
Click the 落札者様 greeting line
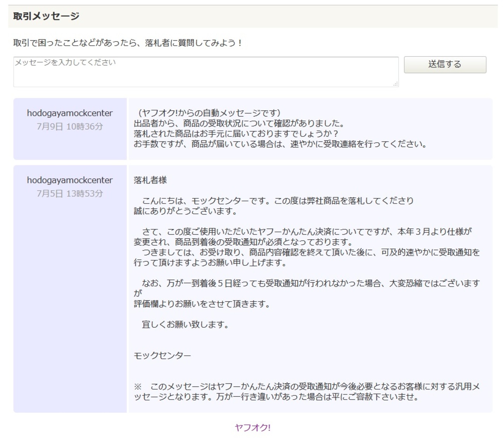pyautogui.click(x=150, y=180)
